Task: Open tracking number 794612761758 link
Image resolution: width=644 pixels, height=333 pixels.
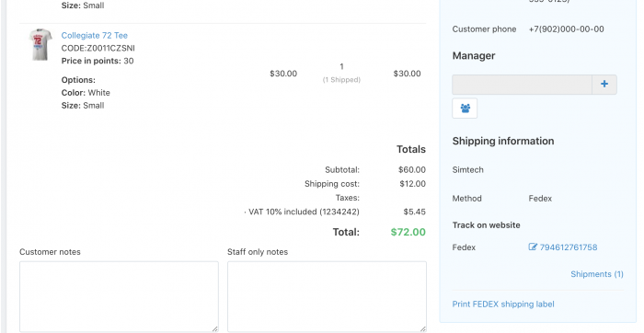Action: (x=569, y=247)
